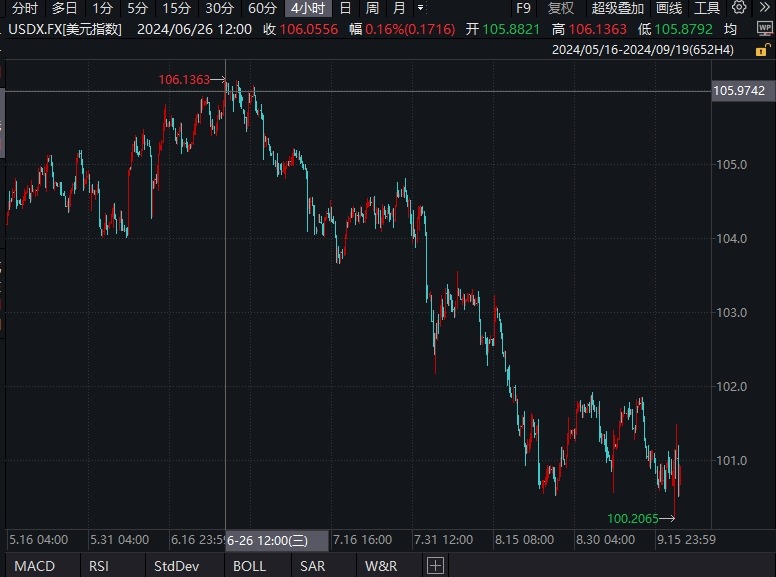Show the MACD indicator
The image size is (776, 577).
(x=35, y=566)
